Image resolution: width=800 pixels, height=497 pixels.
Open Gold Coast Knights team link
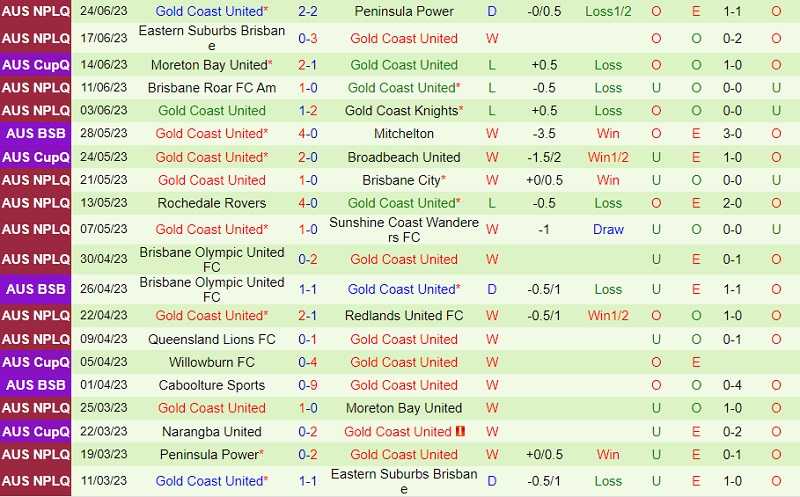click(x=401, y=111)
